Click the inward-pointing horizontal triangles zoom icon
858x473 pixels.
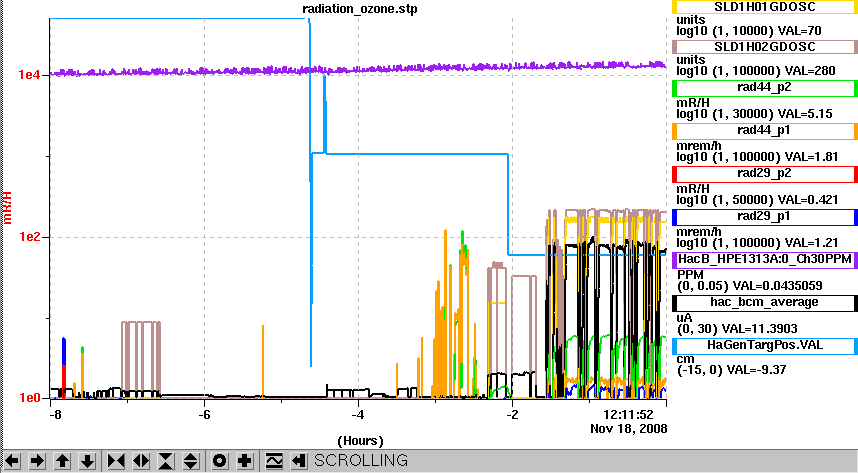pyautogui.click(x=116, y=461)
